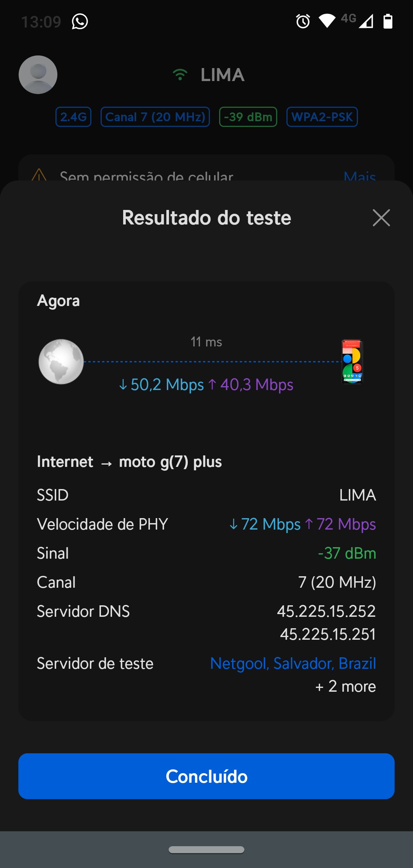
Task: Tap the profile avatar icon
Action: coord(38,75)
